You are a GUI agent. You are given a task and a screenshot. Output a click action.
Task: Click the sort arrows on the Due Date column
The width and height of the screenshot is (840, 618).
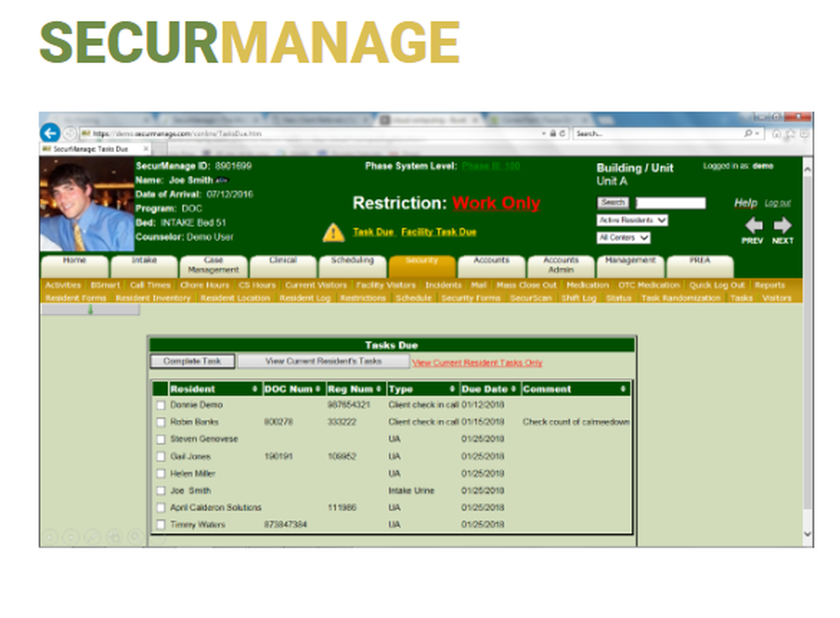click(514, 390)
